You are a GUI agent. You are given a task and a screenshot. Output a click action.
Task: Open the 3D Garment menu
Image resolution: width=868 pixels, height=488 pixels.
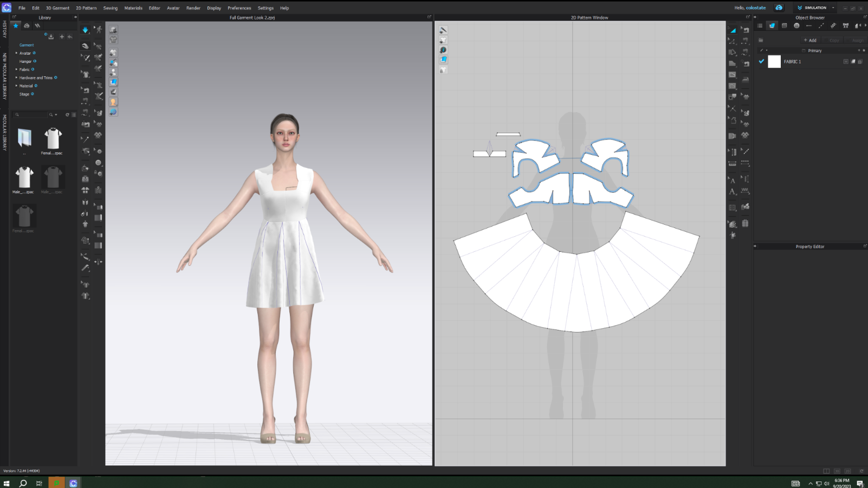[57, 8]
